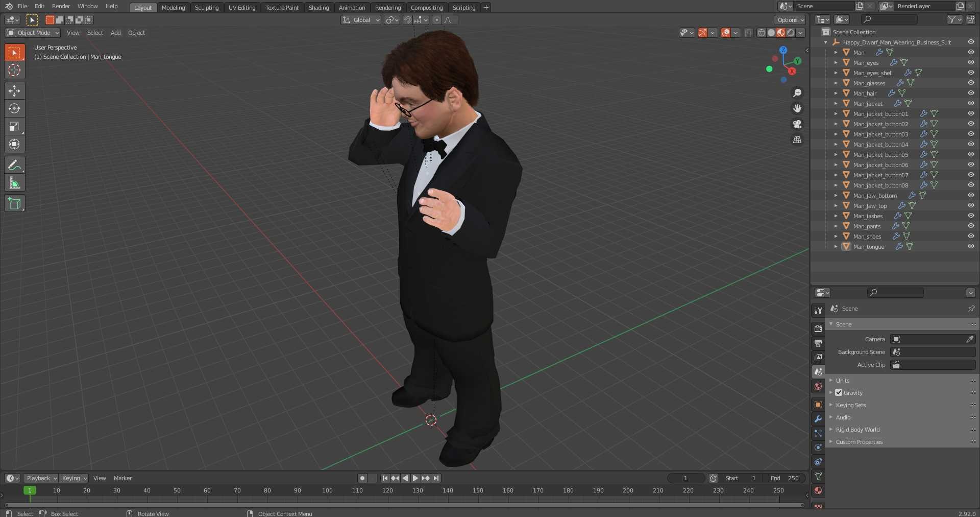Switch to Shading workspace tab
This screenshot has height=517, width=980.
tap(318, 8)
